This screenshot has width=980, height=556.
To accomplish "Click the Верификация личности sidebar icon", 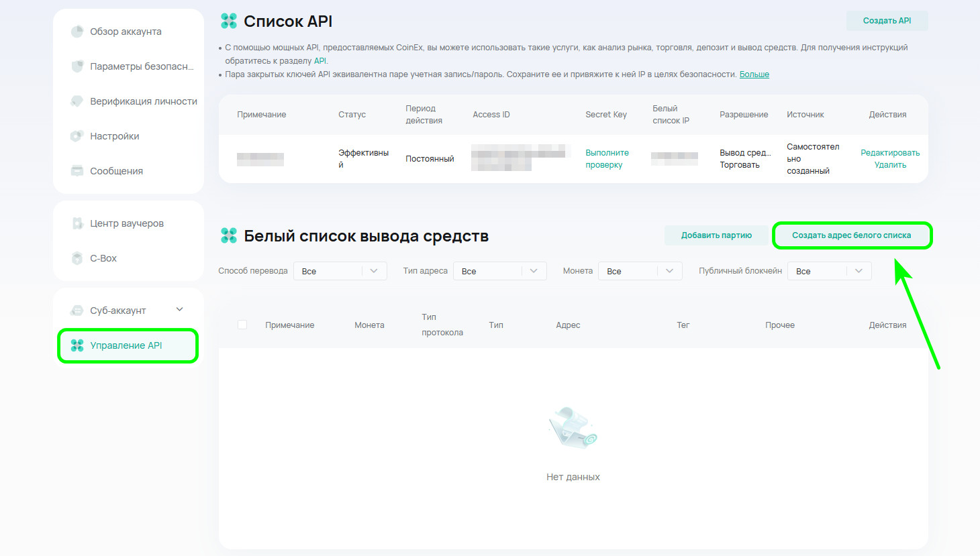I will pyautogui.click(x=77, y=101).
